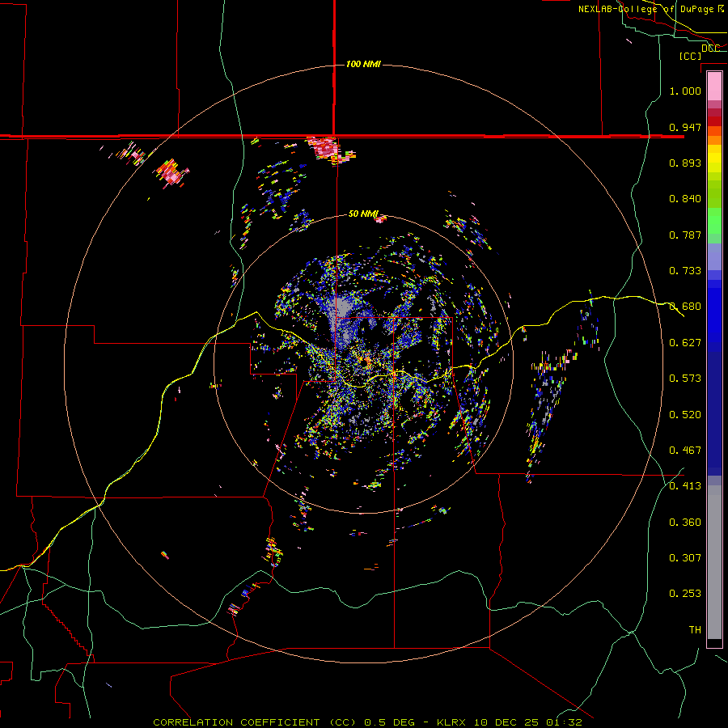Viewport: 728px width, 728px height.
Task: Select the 0.733 scale value
Action: pos(685,271)
